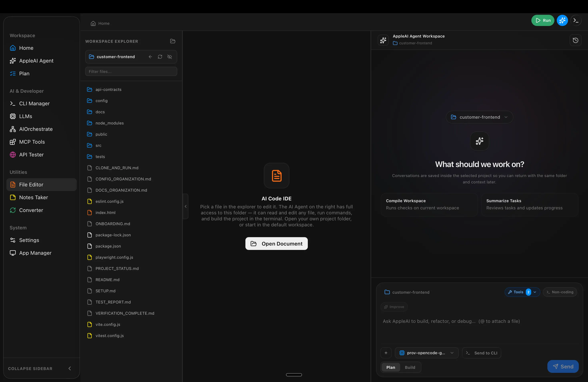Screen dimensions: 588x382
Task: Click the vitest.config.js file icon
Action: pos(89,336)
